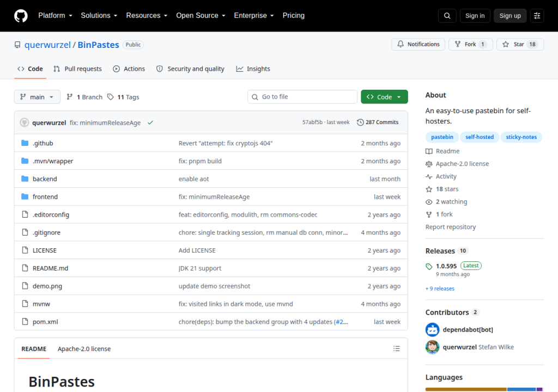Screen dimensions: 558x392
Task: Select the README tab
Action: [34, 349]
